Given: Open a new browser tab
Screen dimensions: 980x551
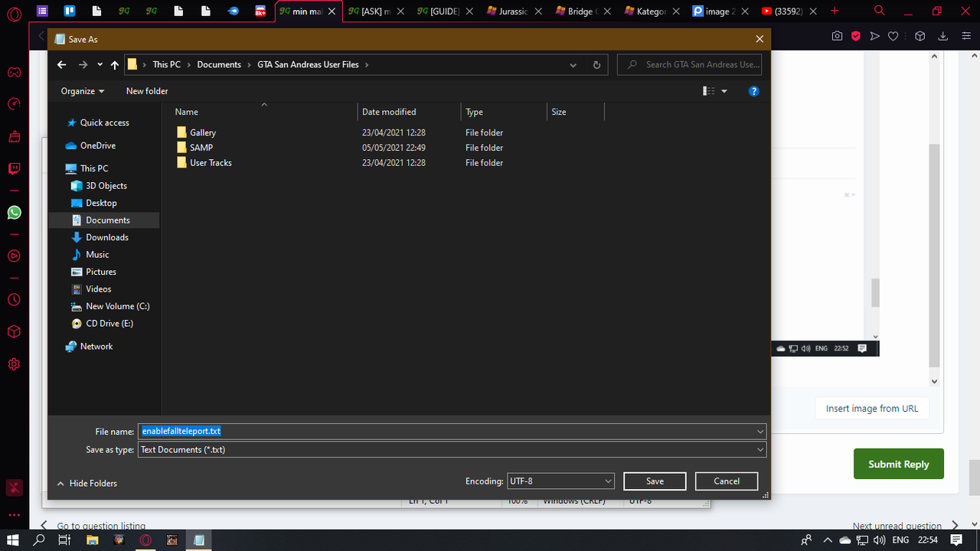Looking at the screenshot, I should [x=835, y=11].
